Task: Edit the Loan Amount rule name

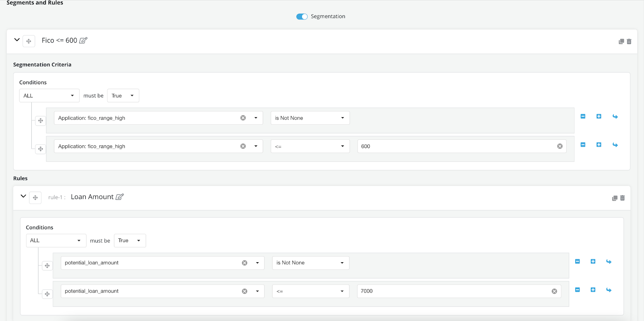Action: [x=120, y=197]
